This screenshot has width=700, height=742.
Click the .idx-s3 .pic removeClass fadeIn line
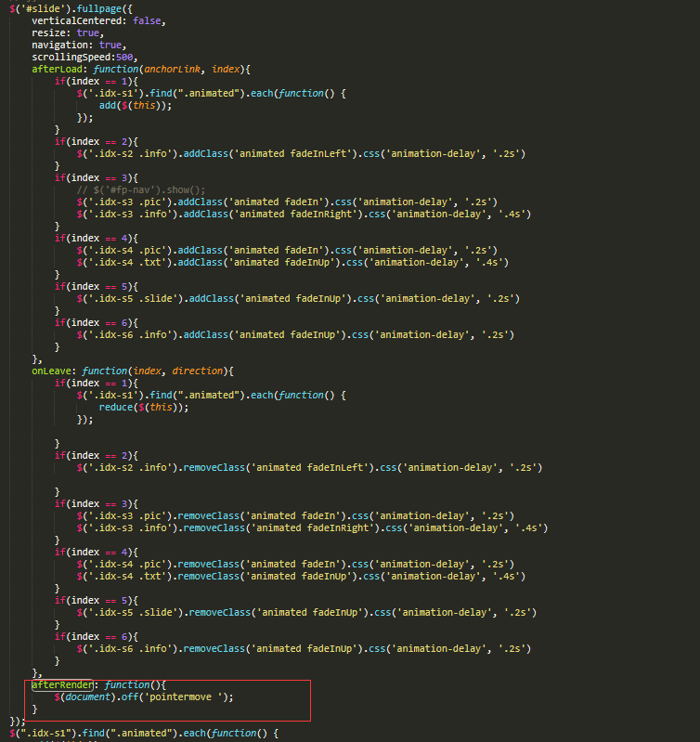pos(295,515)
